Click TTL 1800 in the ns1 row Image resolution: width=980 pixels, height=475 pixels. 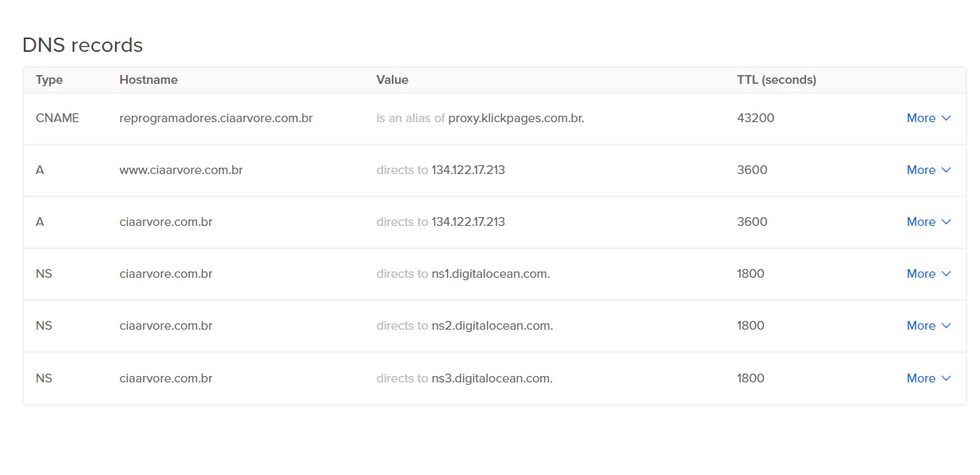pos(751,274)
